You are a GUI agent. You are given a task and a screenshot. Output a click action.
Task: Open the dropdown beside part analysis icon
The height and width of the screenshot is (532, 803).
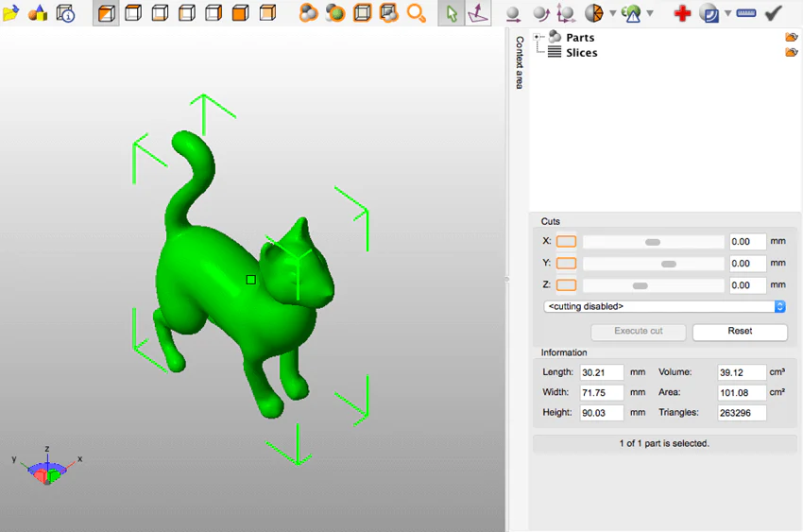[650, 13]
